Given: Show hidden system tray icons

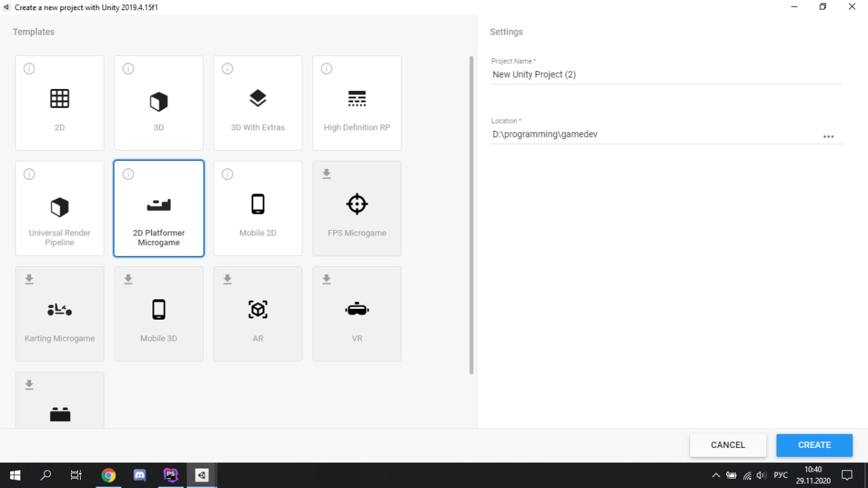Looking at the screenshot, I should click(716, 475).
